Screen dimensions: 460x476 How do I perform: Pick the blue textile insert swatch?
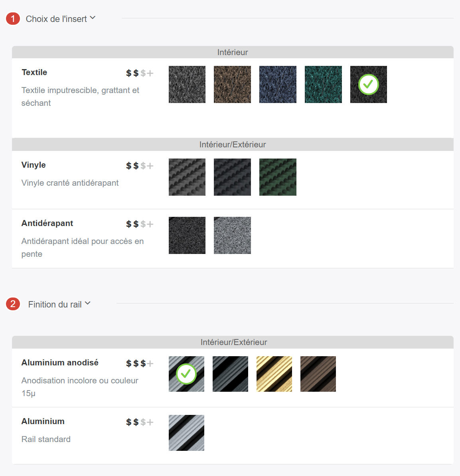278,84
